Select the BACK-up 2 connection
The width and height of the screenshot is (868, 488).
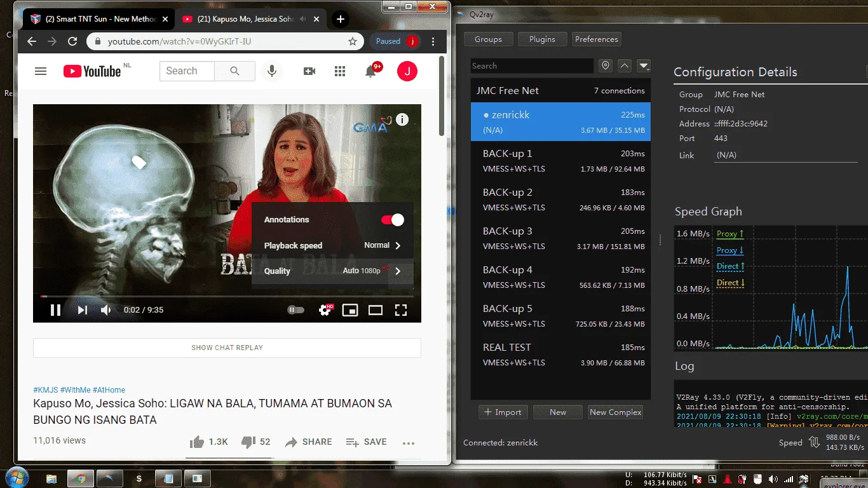[560, 200]
